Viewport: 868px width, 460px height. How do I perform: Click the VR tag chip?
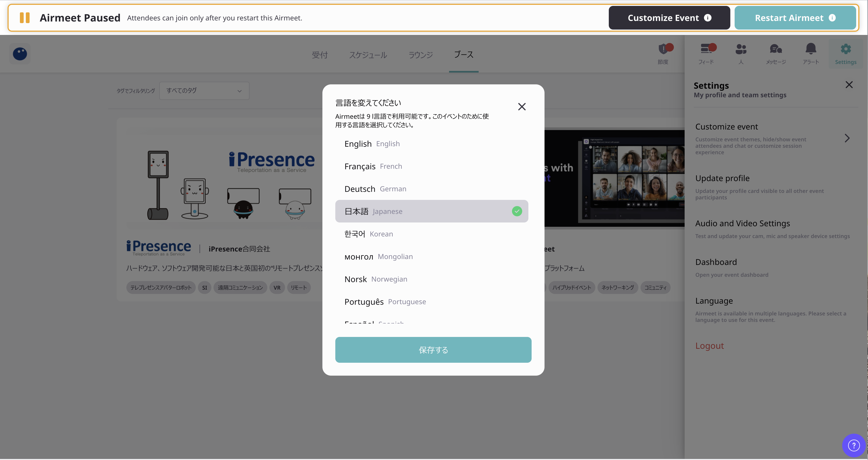[x=277, y=287]
